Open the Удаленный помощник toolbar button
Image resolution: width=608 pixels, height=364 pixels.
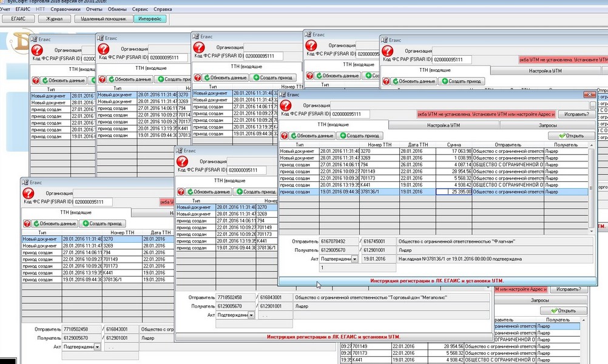pyautogui.click(x=103, y=19)
